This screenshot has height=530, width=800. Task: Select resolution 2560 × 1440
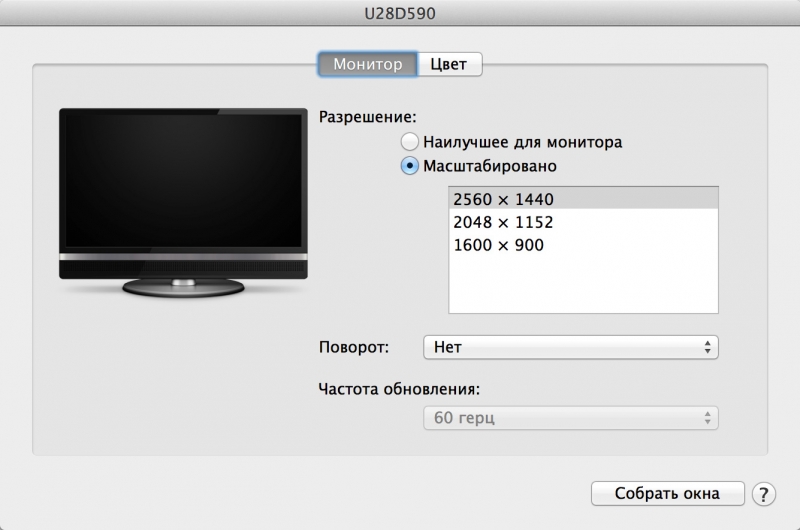[583, 199]
